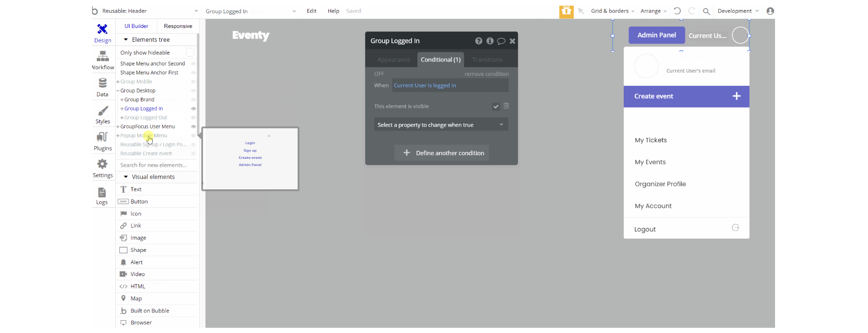Switch to the Appearance tab
Image resolution: width=868 pixels, height=333 pixels.
[x=394, y=60]
